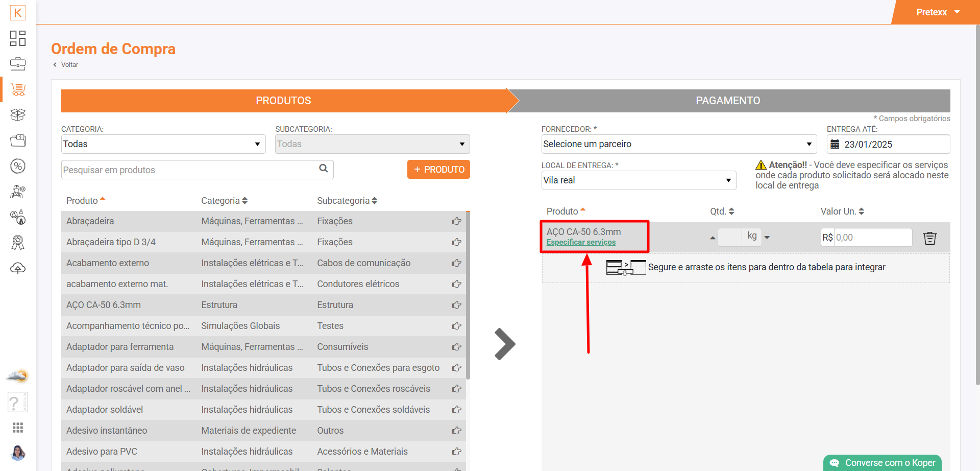Sort product list by Subcategoria column
This screenshot has width=980, height=471.
(347, 201)
